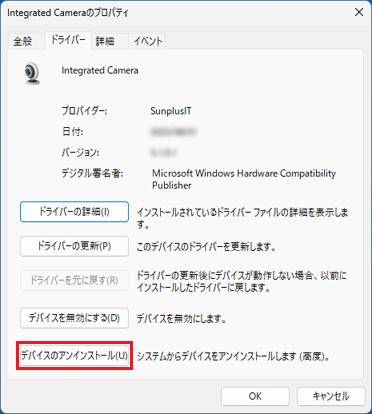Click the Integrated Cameraのプロパティ title text
Image resolution: width=372 pixels, height=414 pixels.
click(68, 13)
